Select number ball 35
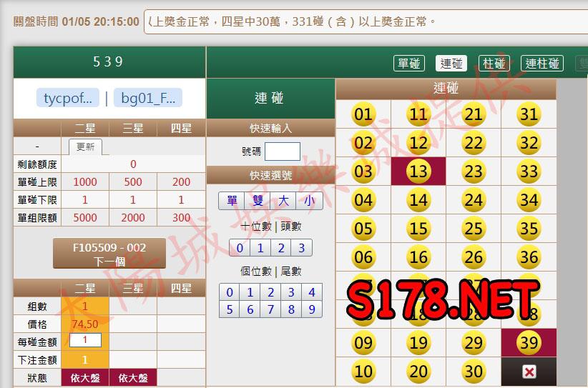 click(529, 229)
